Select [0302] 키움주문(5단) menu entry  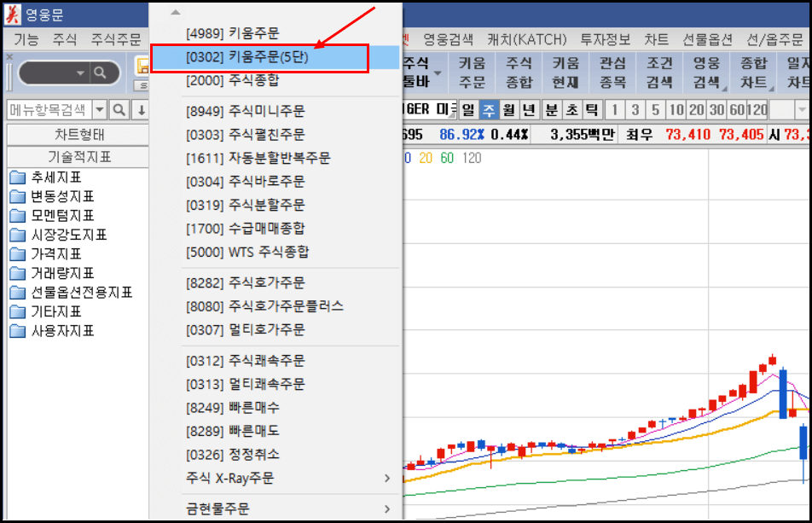(x=275, y=57)
